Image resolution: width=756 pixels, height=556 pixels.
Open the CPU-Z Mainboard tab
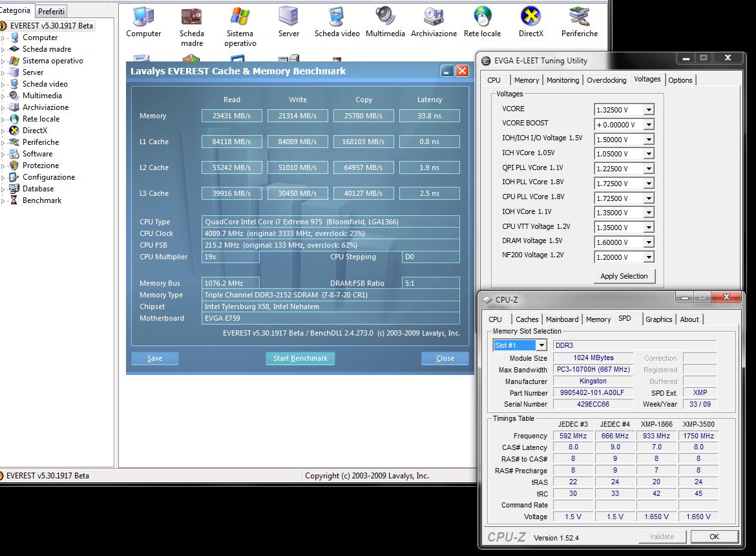562,319
